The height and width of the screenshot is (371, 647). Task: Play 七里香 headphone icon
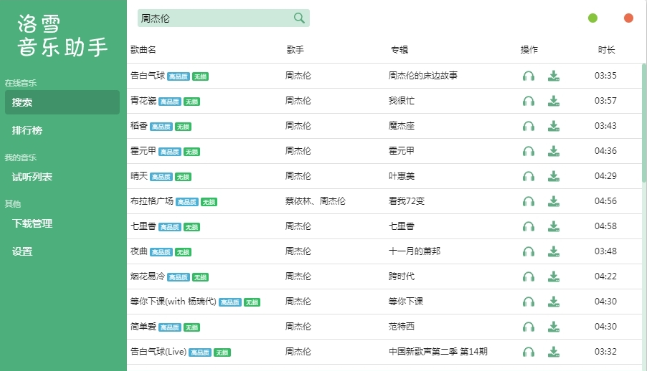(529, 227)
